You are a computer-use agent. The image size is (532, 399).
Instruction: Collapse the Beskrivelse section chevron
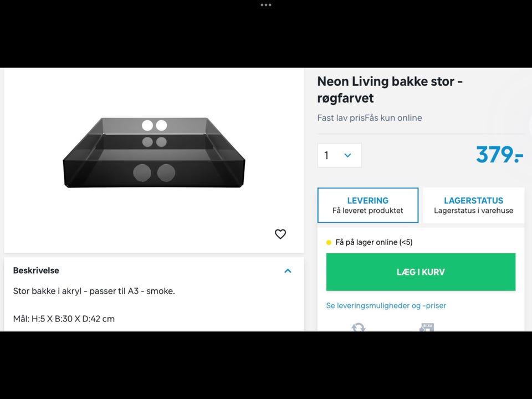coord(288,271)
